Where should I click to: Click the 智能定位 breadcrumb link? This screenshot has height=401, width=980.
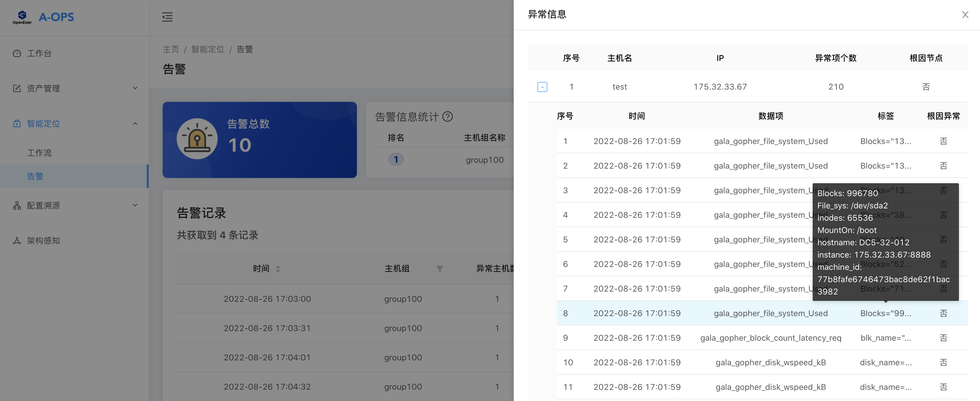tap(208, 49)
